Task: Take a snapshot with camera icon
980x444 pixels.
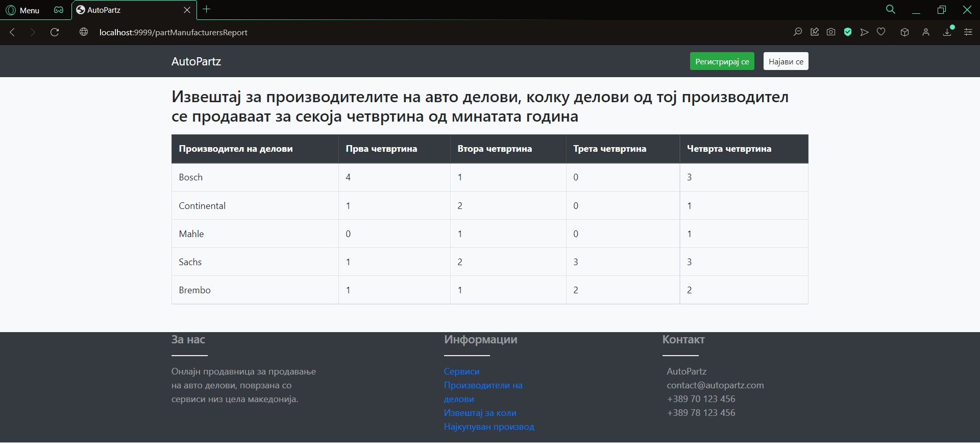Action: [x=831, y=32]
